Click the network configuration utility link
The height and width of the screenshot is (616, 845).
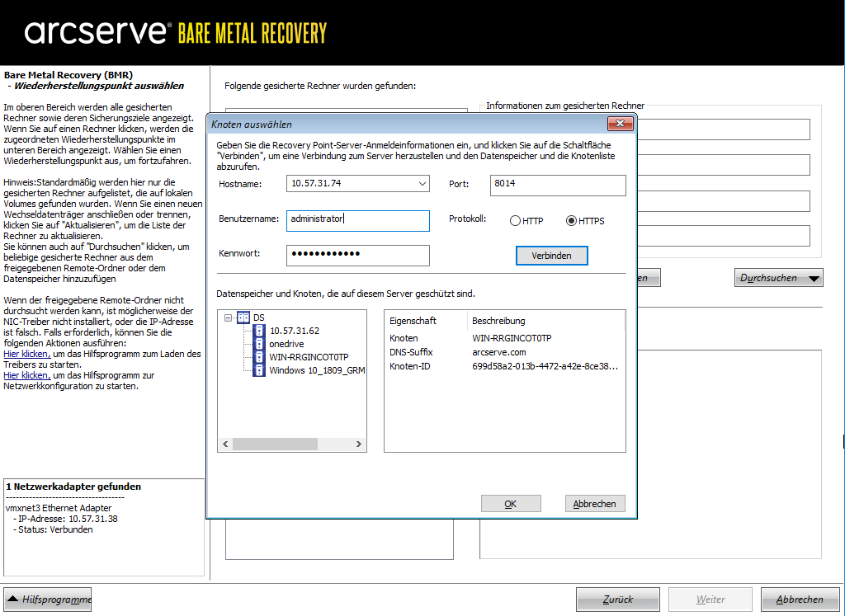(x=27, y=375)
